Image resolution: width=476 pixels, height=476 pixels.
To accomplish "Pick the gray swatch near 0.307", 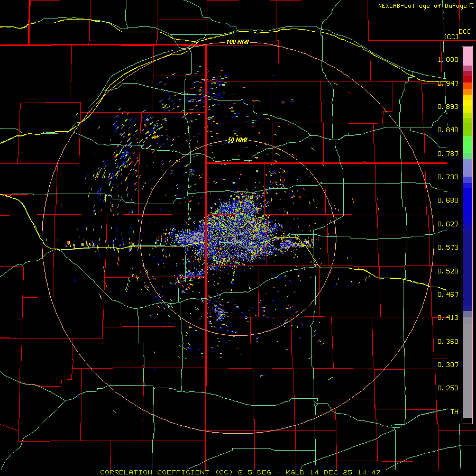I will click(467, 368).
